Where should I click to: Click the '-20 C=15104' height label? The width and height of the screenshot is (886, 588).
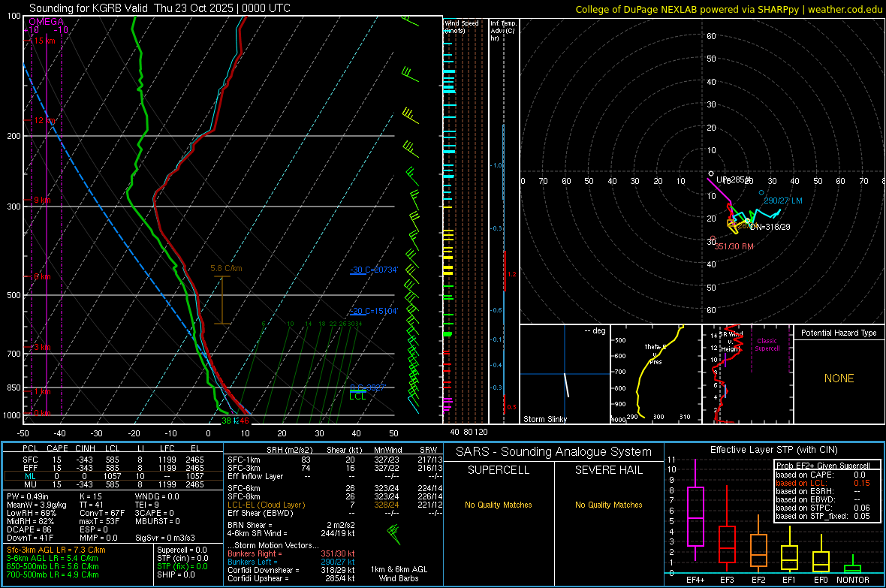[373, 311]
